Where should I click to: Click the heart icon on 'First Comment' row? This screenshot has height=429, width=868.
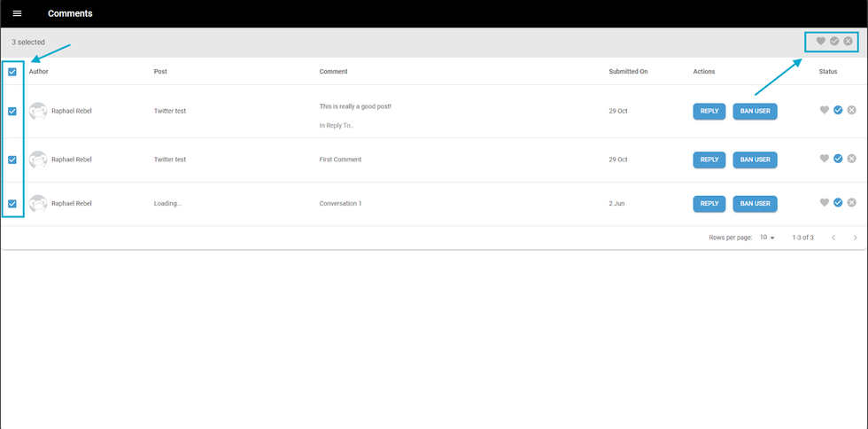click(x=824, y=160)
